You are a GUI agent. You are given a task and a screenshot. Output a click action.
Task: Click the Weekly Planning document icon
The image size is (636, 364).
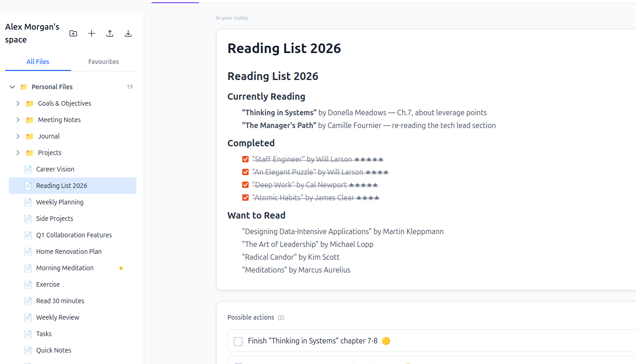click(28, 202)
